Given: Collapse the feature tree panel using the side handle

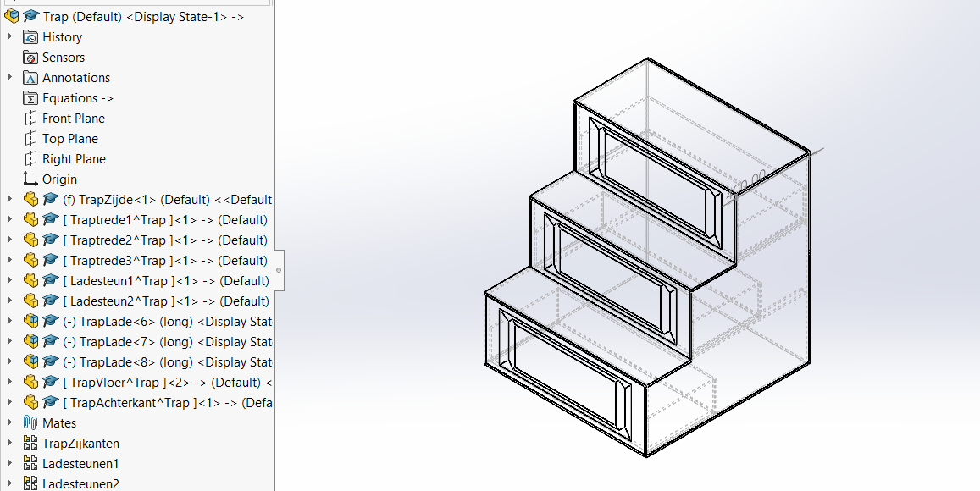Looking at the screenshot, I should pos(279,270).
